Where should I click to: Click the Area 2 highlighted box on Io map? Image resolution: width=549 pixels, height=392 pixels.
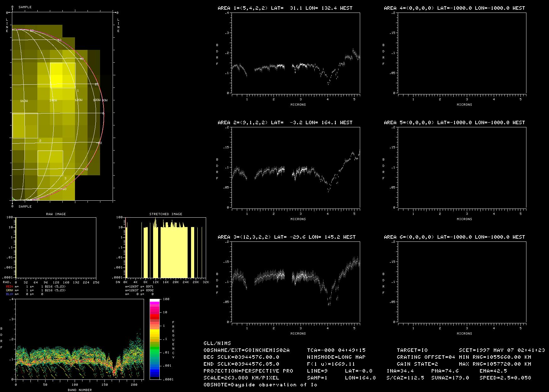(25, 125)
